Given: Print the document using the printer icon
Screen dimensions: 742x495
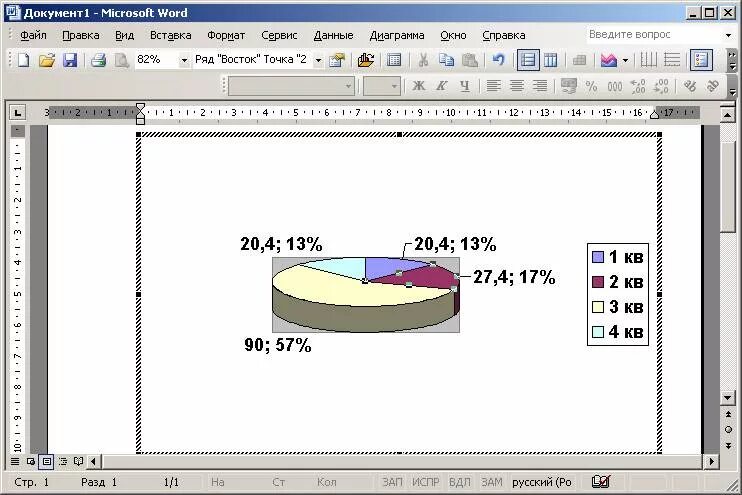Looking at the screenshot, I should [98, 60].
